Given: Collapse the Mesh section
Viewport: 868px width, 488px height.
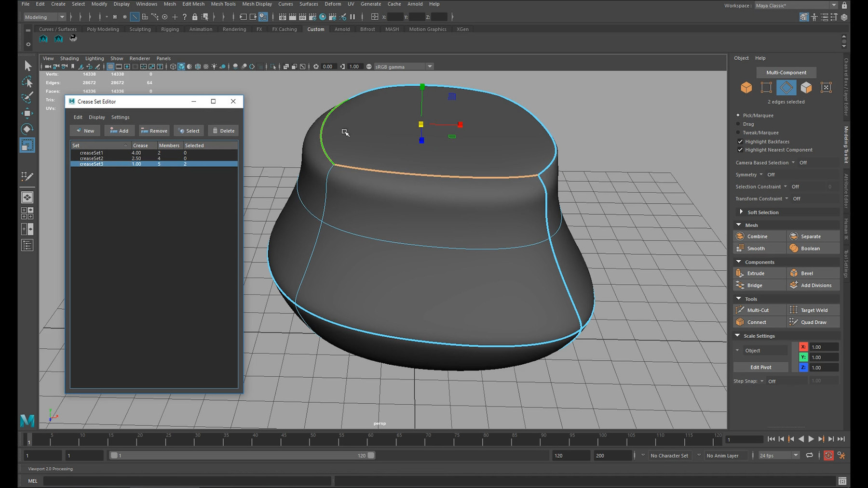Looking at the screenshot, I should pyautogui.click(x=739, y=225).
